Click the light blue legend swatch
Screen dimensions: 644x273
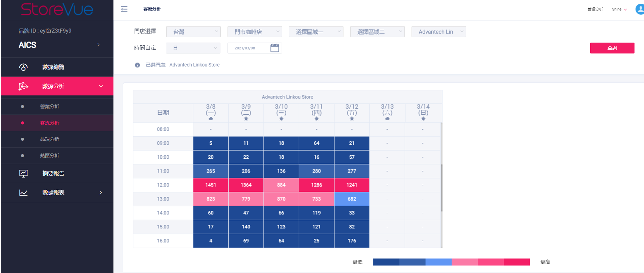(438, 262)
